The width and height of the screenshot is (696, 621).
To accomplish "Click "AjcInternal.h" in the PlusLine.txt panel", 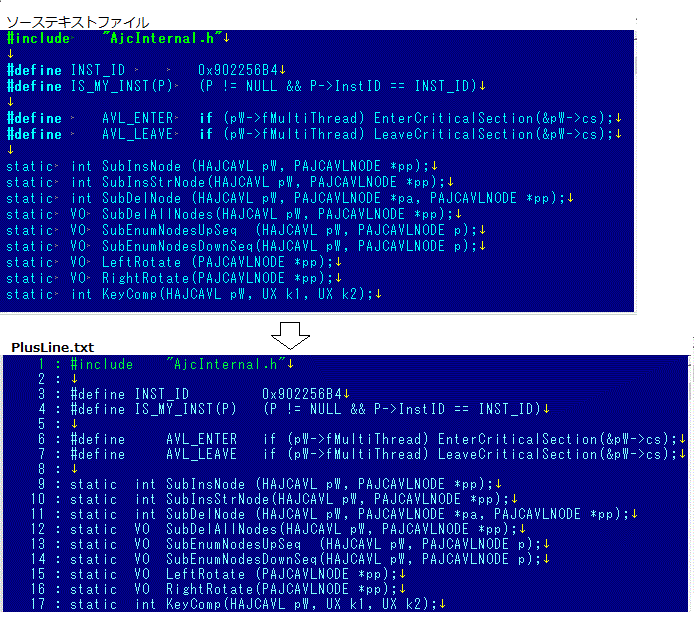I will (226, 364).
